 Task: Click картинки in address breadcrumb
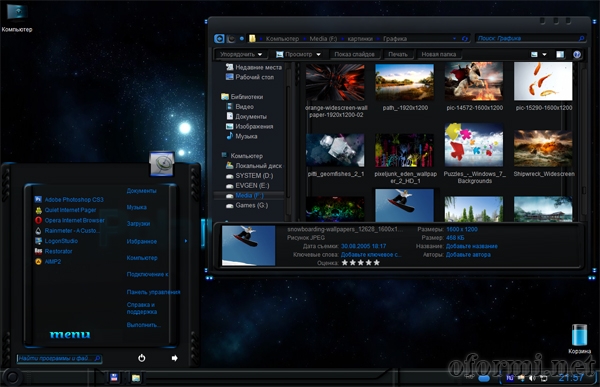360,39
